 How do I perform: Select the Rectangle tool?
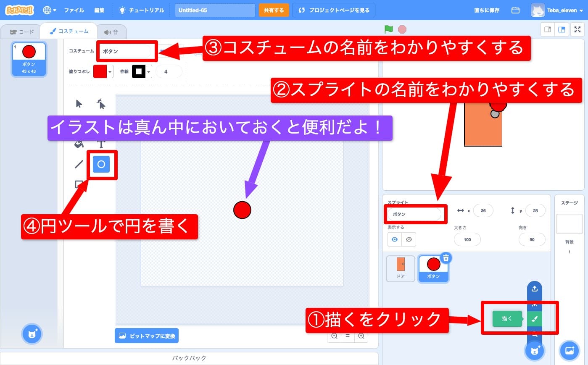point(78,184)
